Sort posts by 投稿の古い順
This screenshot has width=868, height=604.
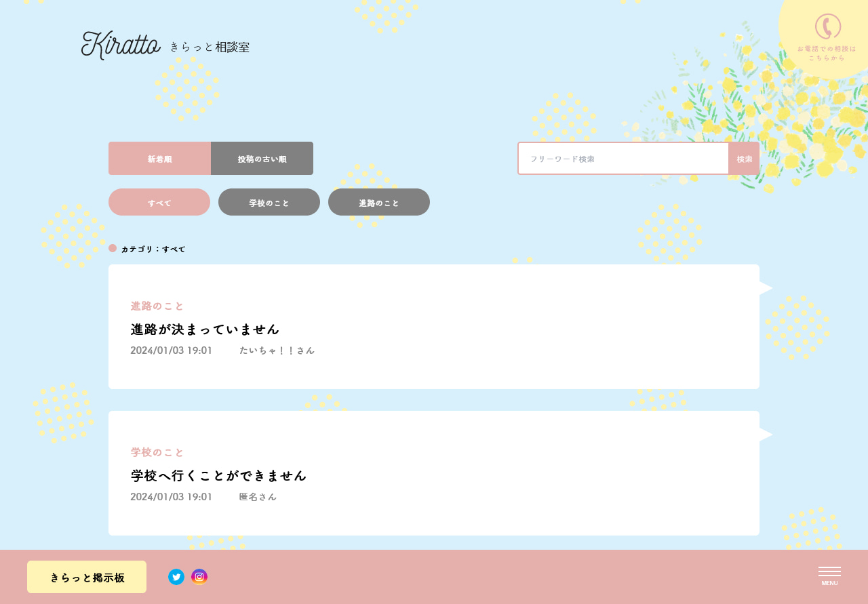262,159
